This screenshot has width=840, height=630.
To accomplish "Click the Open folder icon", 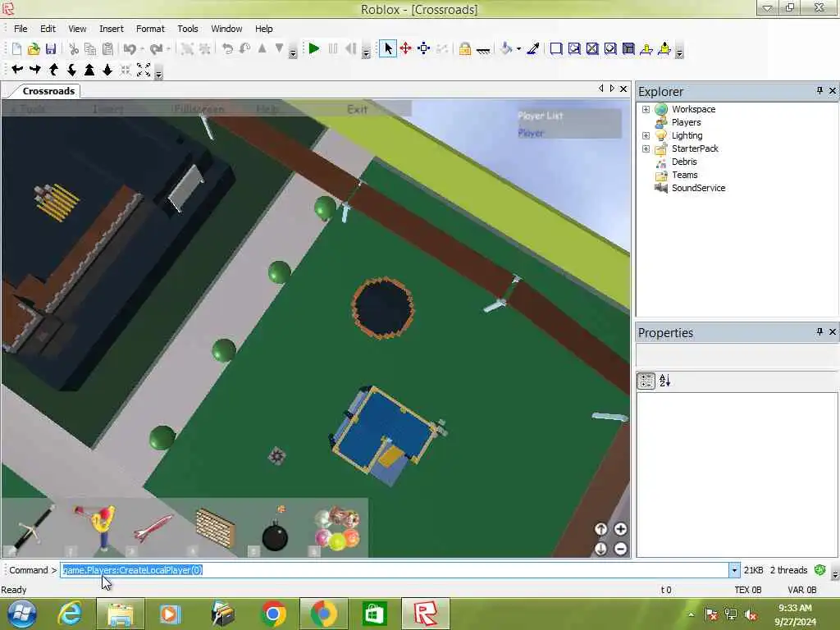I will pyautogui.click(x=33, y=48).
